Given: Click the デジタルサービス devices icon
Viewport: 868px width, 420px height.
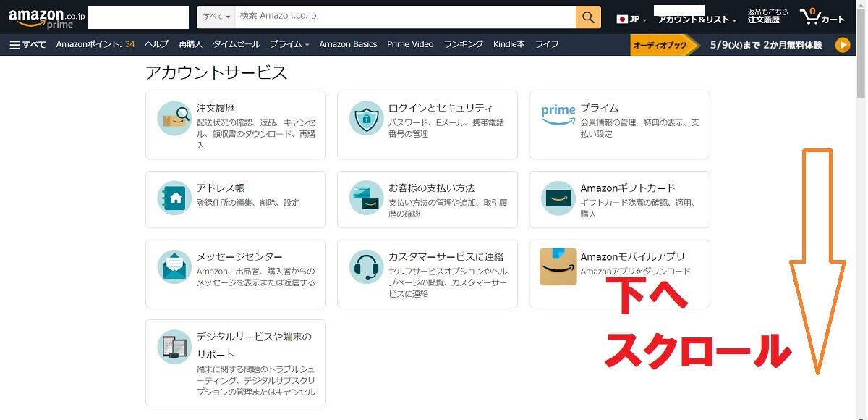Looking at the screenshot, I should pyautogui.click(x=174, y=347).
